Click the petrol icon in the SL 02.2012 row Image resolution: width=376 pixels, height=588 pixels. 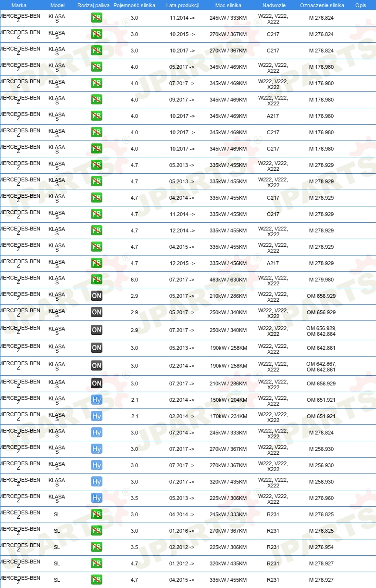(x=97, y=547)
